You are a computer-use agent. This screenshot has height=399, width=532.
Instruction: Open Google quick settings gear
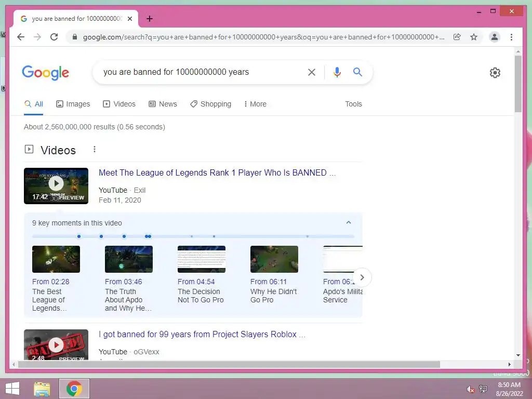[495, 73]
